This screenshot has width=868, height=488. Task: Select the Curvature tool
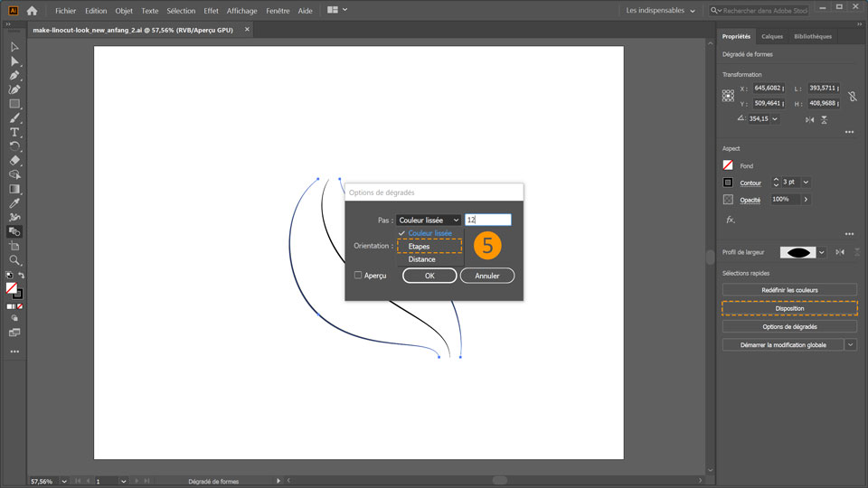[x=14, y=89]
